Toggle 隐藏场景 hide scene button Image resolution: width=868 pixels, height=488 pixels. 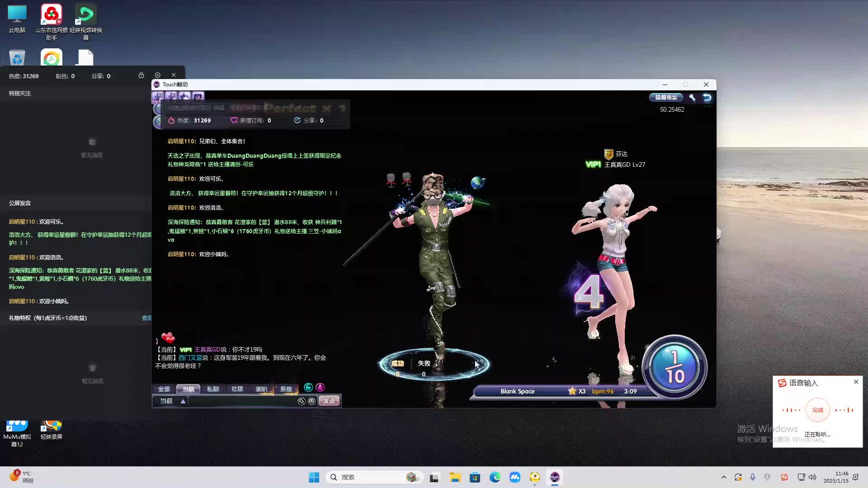point(666,98)
